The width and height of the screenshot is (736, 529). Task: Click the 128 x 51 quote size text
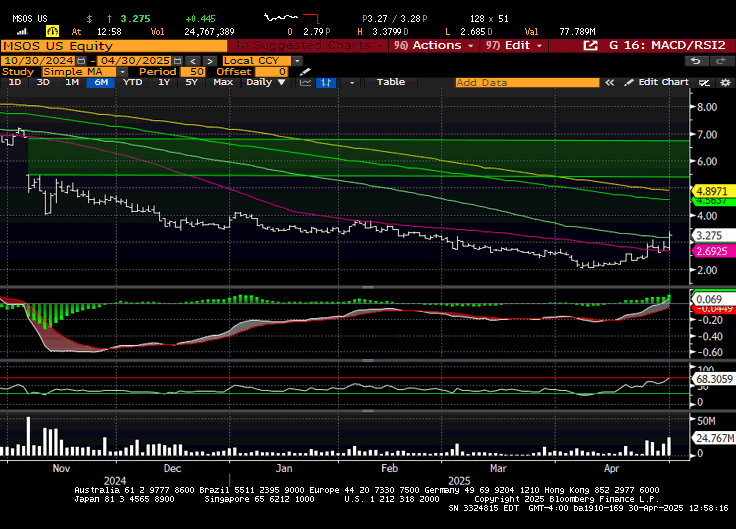[489, 19]
